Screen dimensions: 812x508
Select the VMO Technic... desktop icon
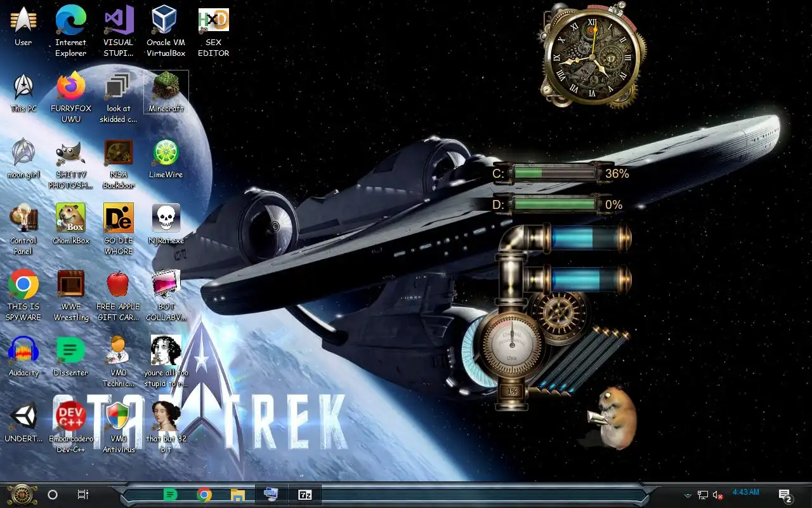(119, 361)
